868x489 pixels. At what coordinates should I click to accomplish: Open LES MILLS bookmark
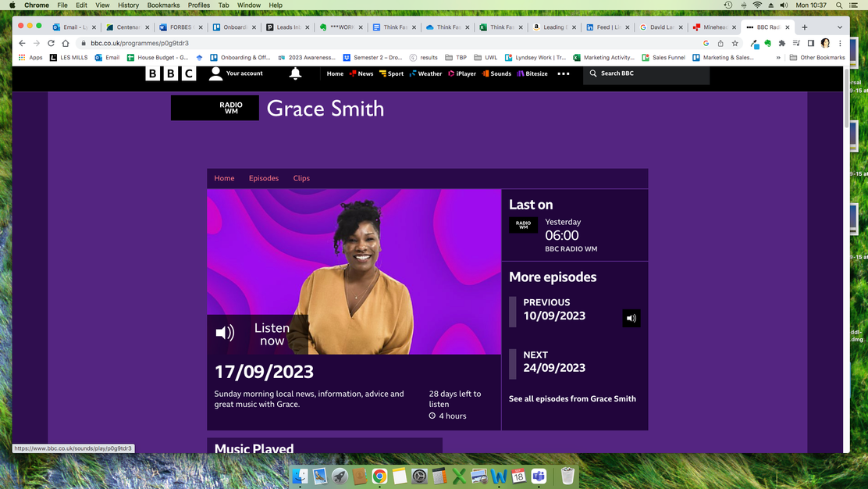point(69,58)
